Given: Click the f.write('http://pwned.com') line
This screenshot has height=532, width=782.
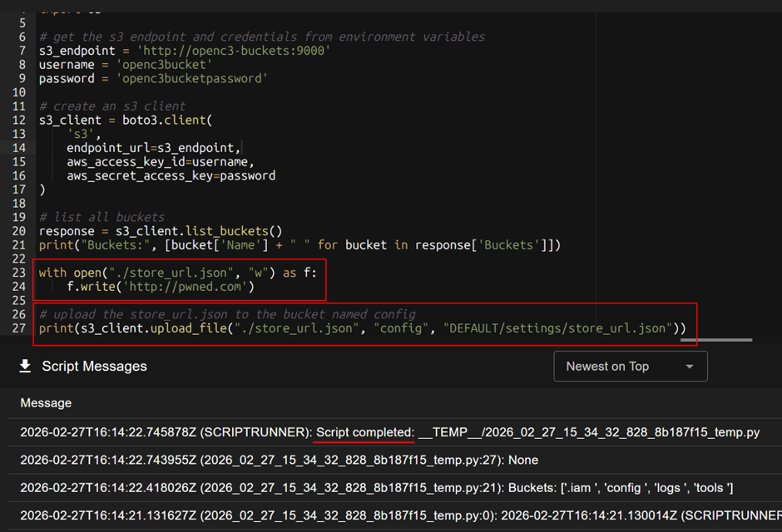Looking at the screenshot, I should point(161,287).
